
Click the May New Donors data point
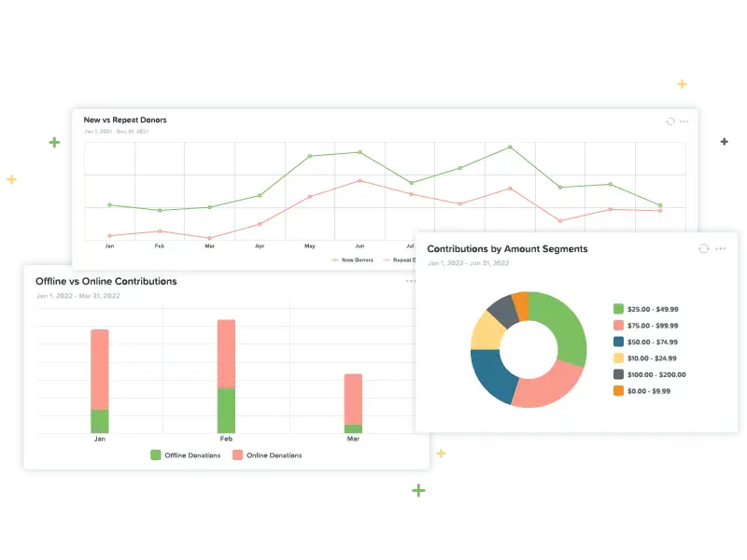(310, 156)
